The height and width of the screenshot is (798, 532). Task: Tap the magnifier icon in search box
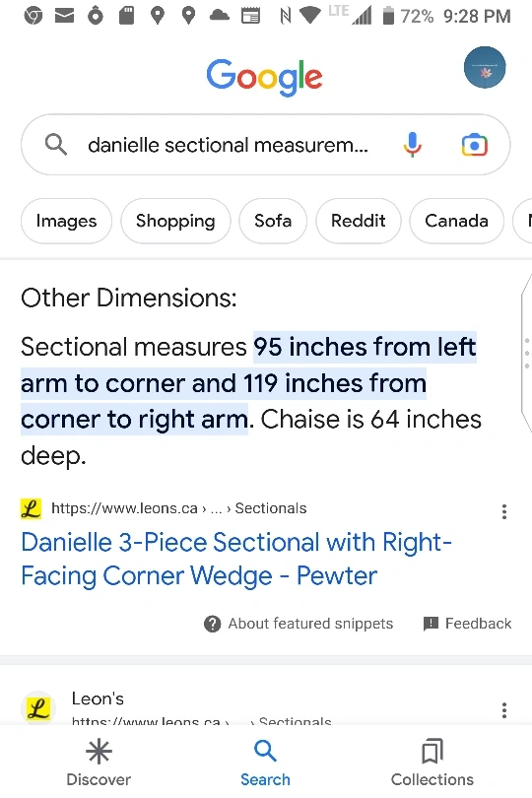click(x=55, y=145)
